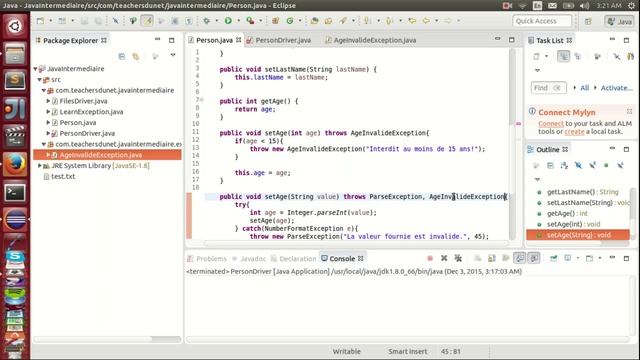Open Task List view menu dropdown triangle
Image resolution: width=640 pixels, height=360 pixels.
[x=537, y=70]
